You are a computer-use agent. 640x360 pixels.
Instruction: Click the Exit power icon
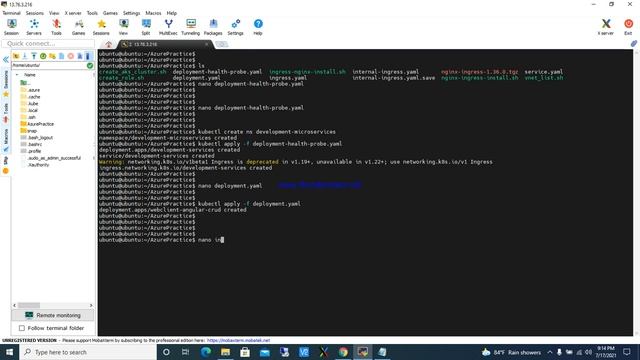628,27
